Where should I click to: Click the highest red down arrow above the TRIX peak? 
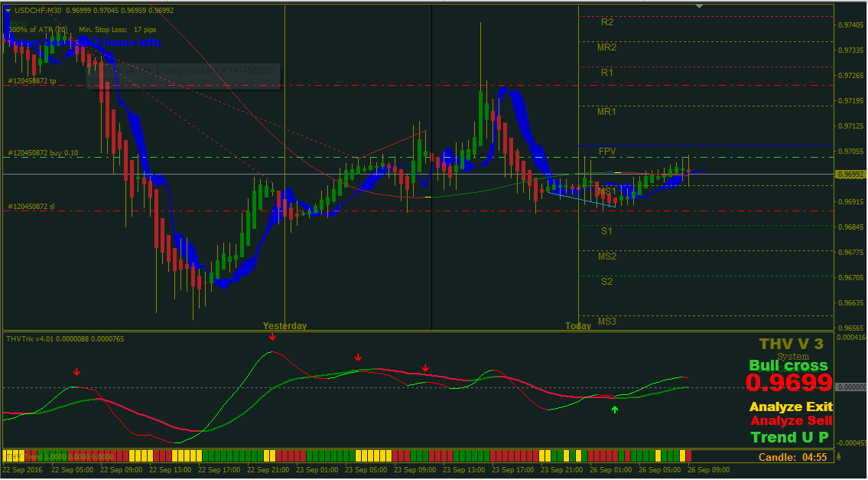[271, 337]
